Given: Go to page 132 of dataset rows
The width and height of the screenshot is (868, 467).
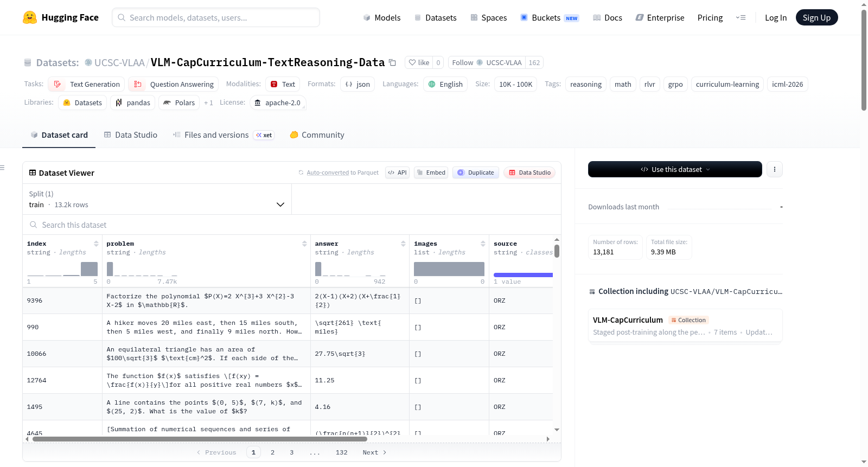Looking at the screenshot, I should click(x=341, y=452).
